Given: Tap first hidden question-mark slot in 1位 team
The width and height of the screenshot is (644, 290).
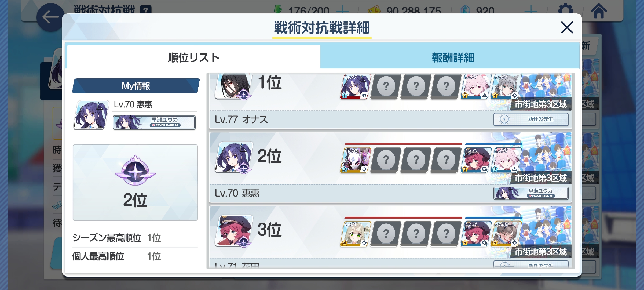Looking at the screenshot, I should pyautogui.click(x=386, y=86).
